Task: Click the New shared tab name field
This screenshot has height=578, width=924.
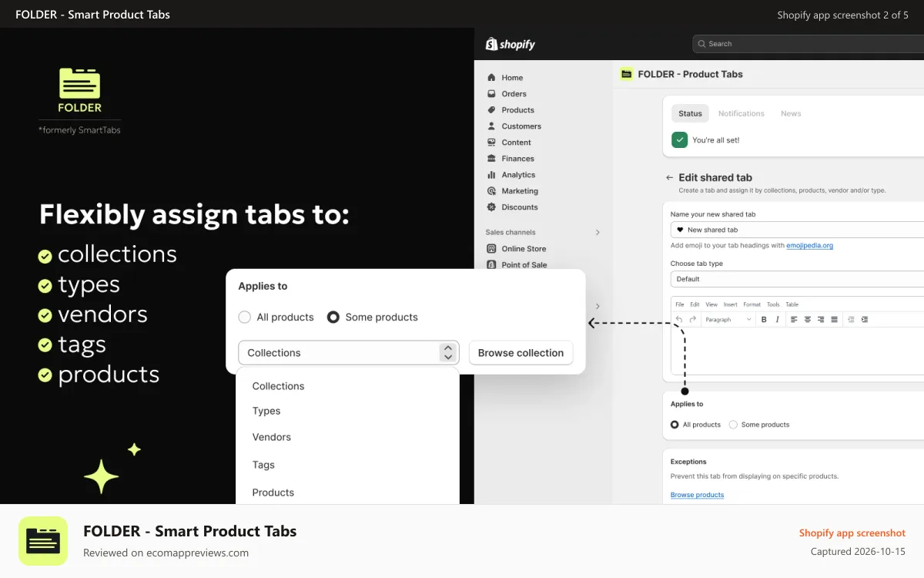Action: pos(797,230)
